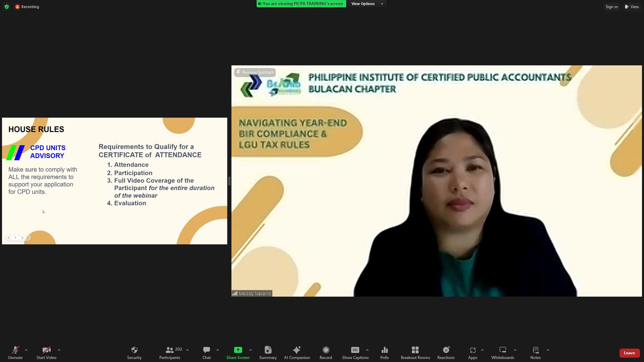Screen dimensions: 644x362
Task: Expand Show Captions options arrow
Action: [x=367, y=350]
